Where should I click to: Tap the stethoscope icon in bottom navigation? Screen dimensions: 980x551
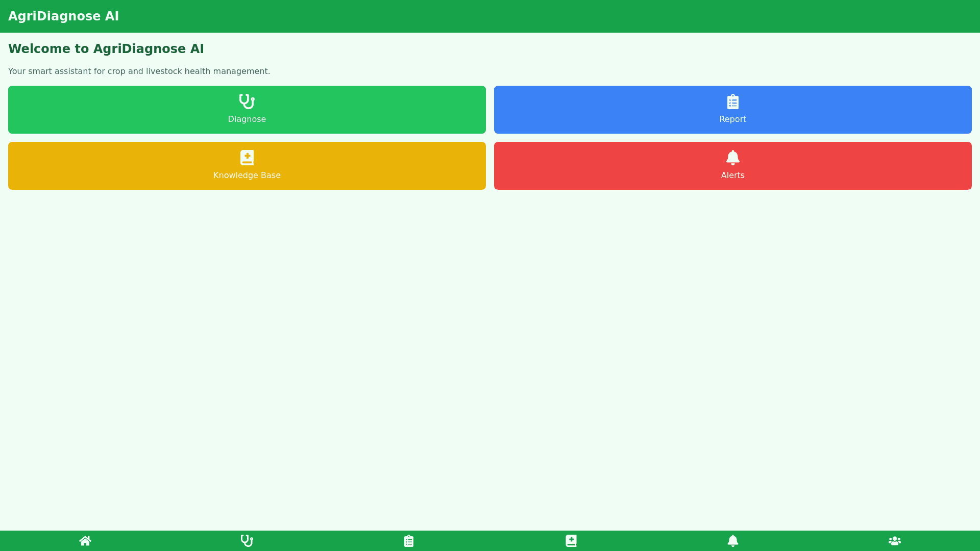247,541
